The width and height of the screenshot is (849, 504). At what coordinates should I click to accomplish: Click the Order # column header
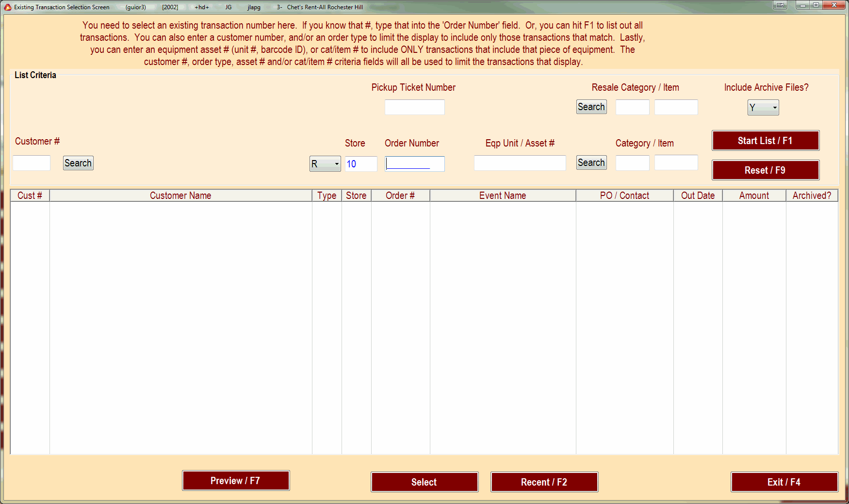coord(401,195)
